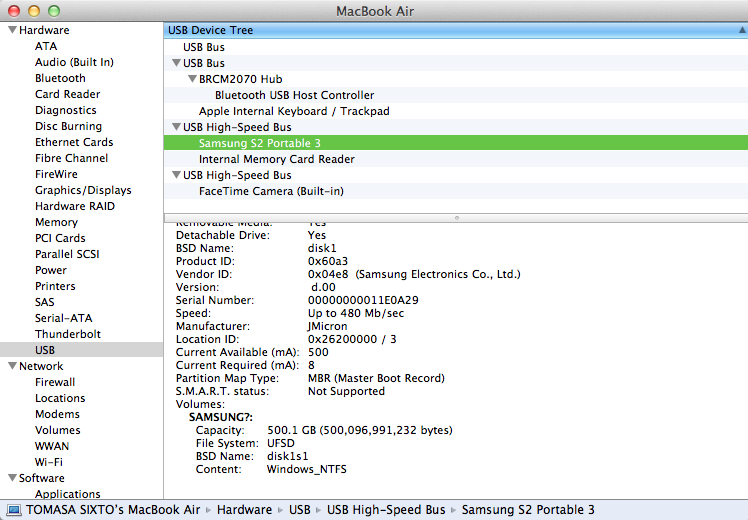The height and width of the screenshot is (520, 748).
Task: Click TOMASA SIXTO's MacBook Air path item
Action: [113, 510]
